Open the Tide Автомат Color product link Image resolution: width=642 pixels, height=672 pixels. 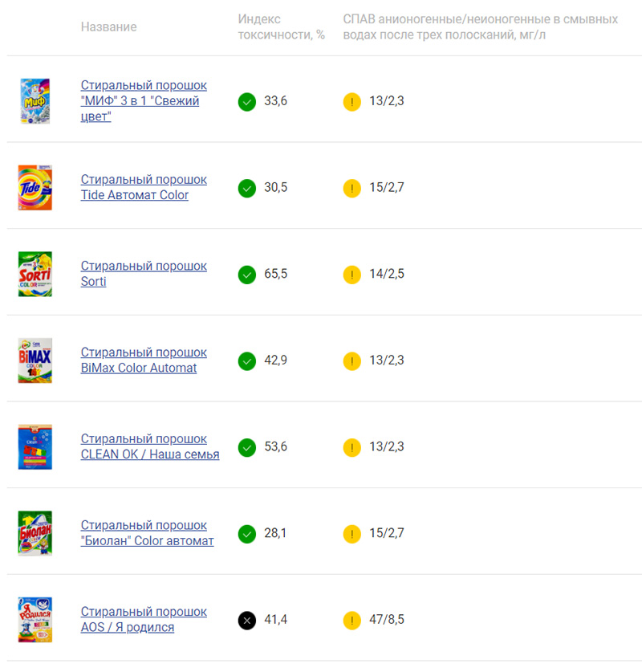(144, 187)
